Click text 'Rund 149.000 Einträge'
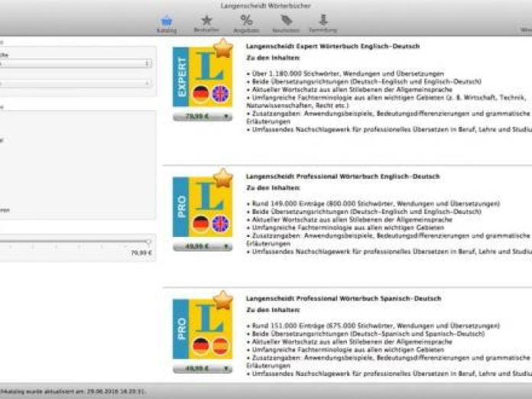 288,203
